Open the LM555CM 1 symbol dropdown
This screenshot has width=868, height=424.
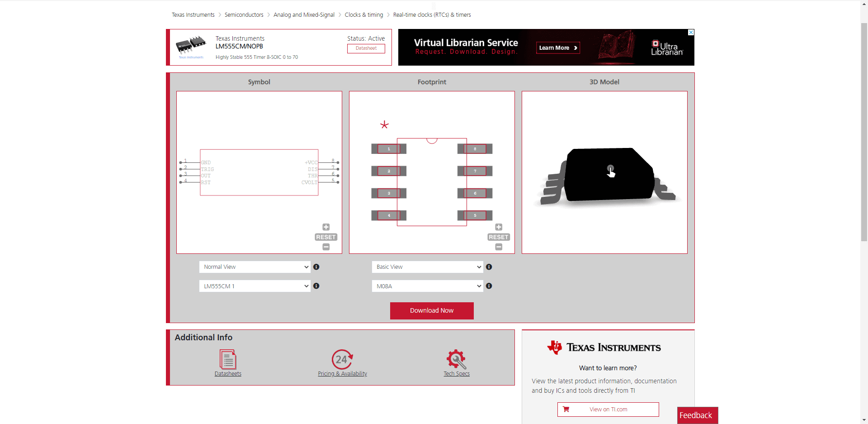pyautogui.click(x=255, y=286)
